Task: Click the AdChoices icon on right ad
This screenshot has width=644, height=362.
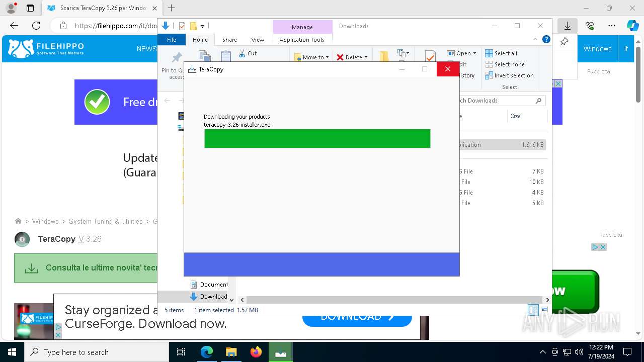Action: [595, 247]
